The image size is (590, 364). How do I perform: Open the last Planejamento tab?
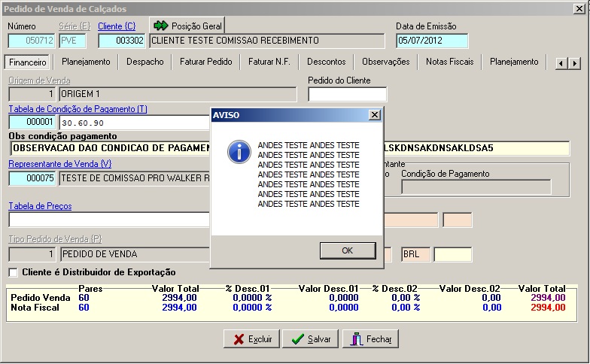[514, 62]
